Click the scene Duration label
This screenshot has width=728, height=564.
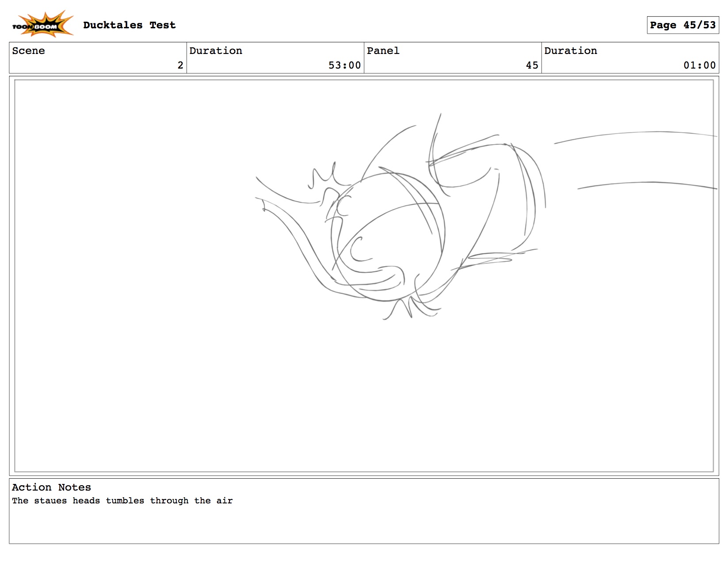coord(216,51)
